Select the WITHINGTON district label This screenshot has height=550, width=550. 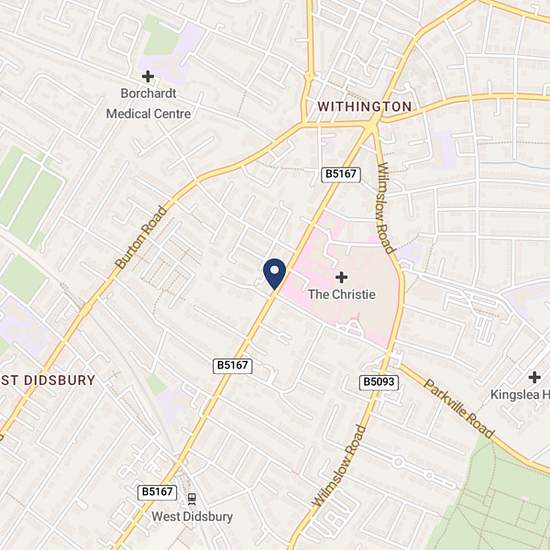tap(364, 107)
